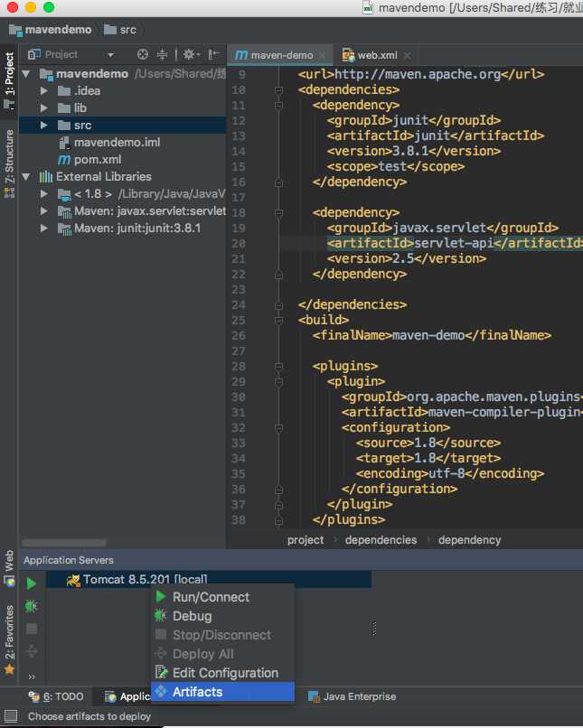Click the Tomcat cat icon
Screen dimensions: 583x728
coord(73,580)
